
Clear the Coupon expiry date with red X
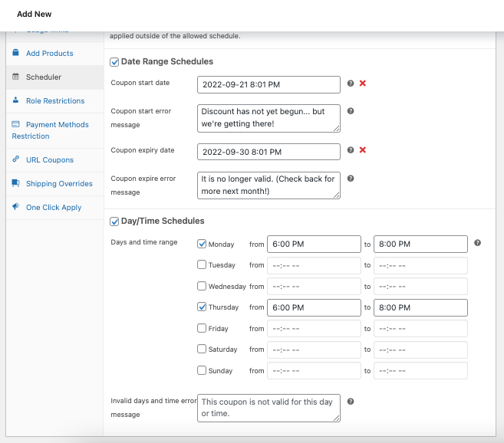pos(363,150)
